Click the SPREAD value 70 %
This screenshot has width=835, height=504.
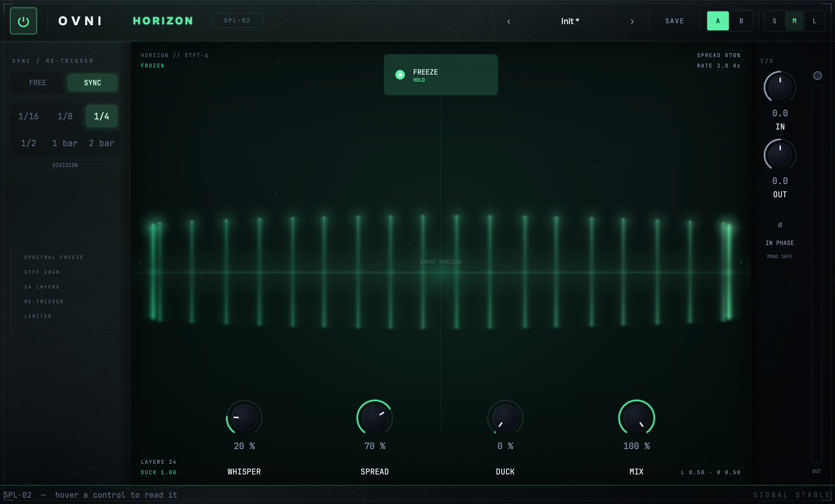tap(375, 446)
